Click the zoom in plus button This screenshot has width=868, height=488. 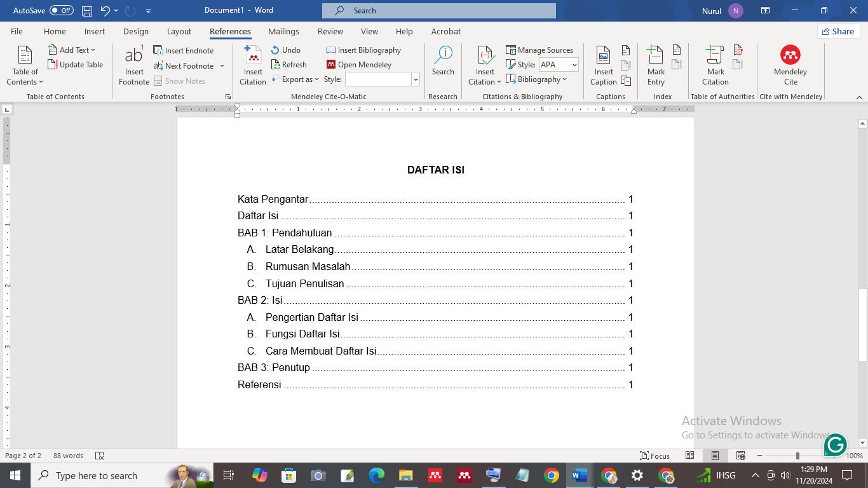pos(835,456)
